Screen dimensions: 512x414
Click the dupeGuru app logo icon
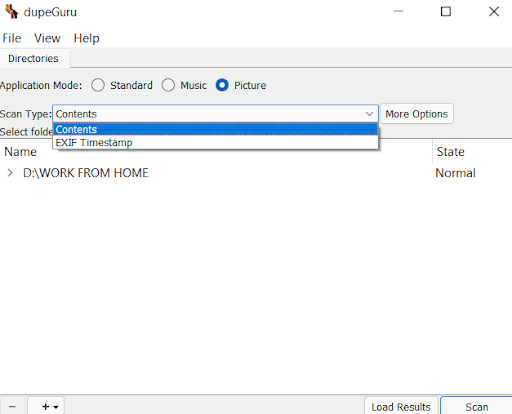click(x=12, y=12)
